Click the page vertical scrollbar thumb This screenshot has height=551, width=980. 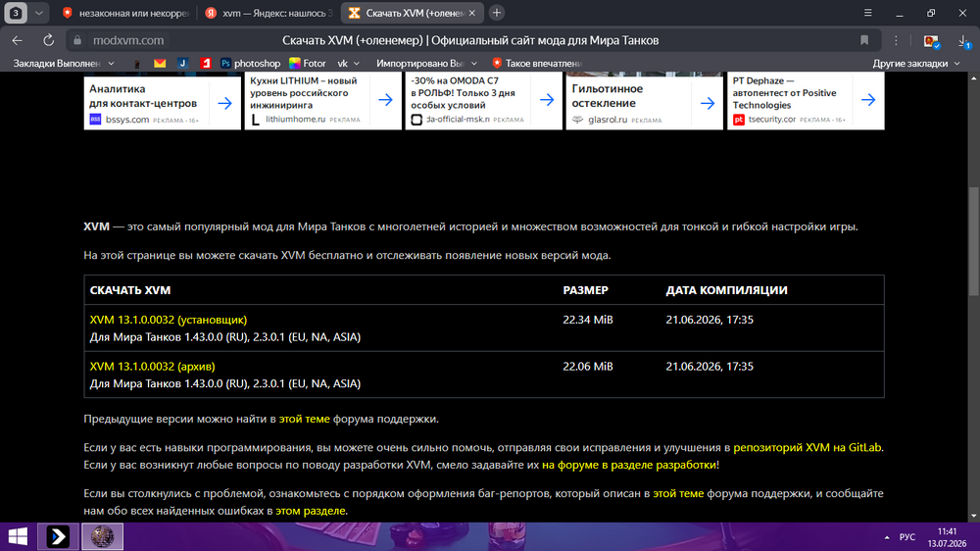click(x=974, y=241)
